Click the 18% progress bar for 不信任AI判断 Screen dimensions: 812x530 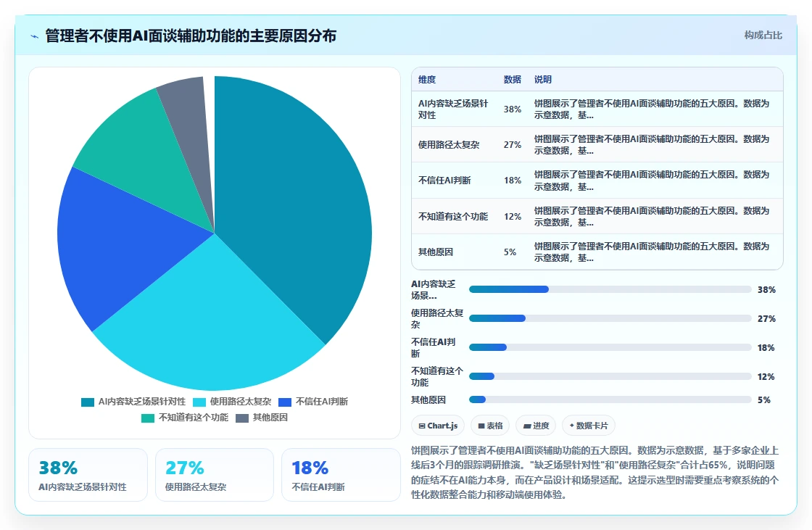click(610, 347)
